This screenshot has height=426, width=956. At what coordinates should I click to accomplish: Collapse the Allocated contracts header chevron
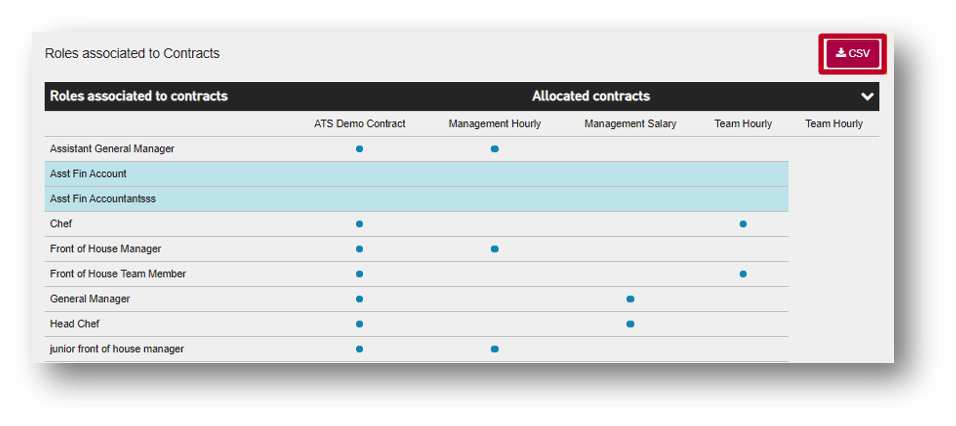pos(866,96)
